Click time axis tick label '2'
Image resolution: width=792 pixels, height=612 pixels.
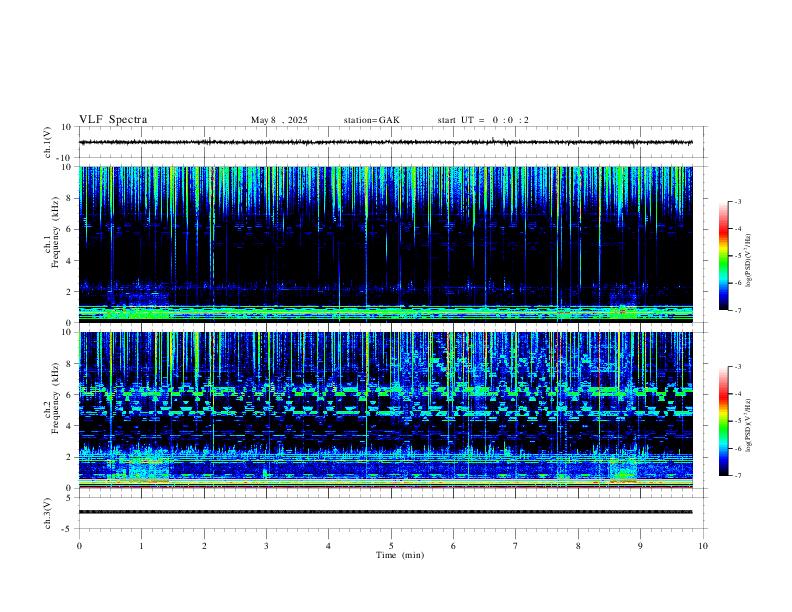click(204, 546)
